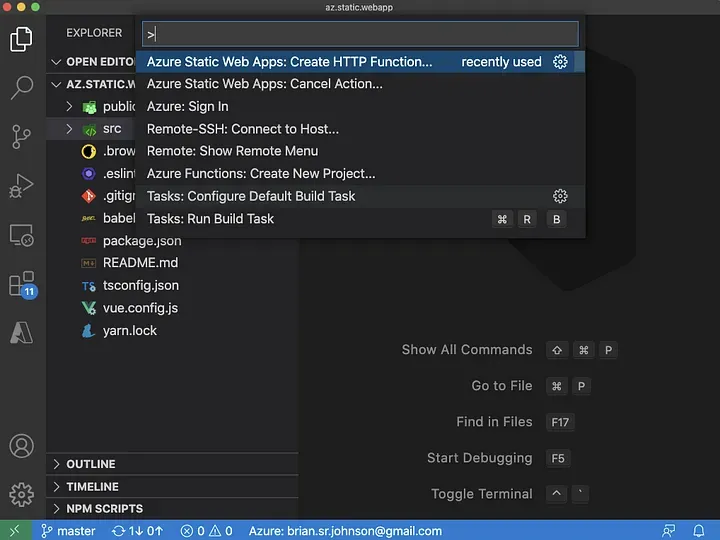Click Find in Files hint text
720x540 pixels.
(x=495, y=422)
